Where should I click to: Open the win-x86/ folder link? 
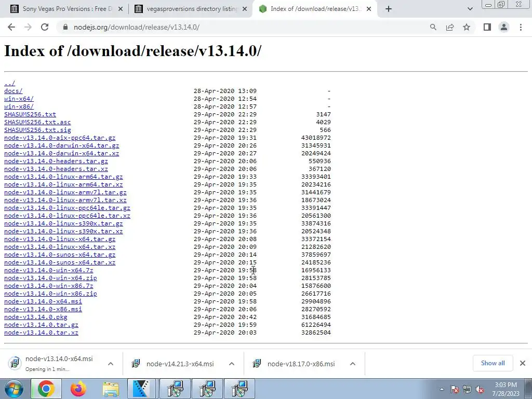coord(19,107)
